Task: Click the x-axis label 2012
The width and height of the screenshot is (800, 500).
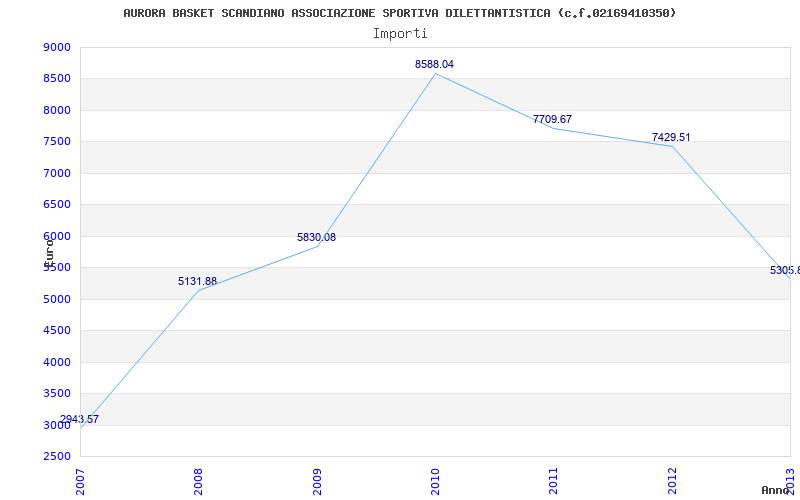Action: [672, 482]
